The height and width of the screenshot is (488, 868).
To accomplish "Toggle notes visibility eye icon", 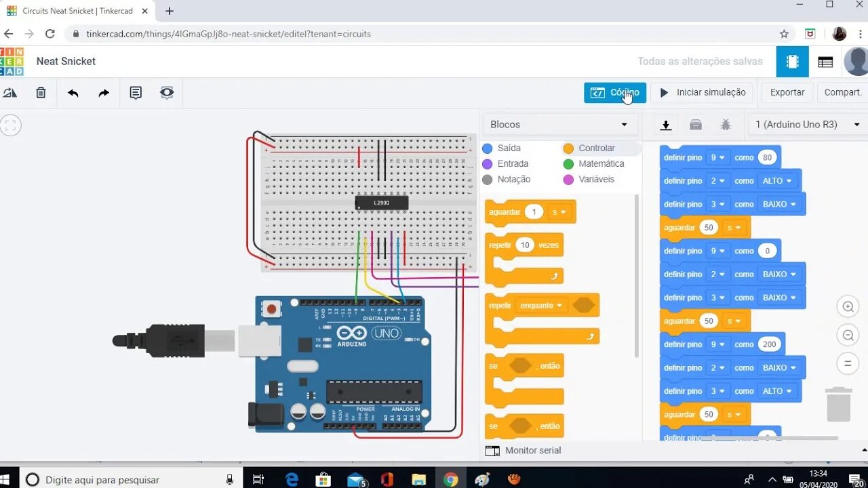I will [x=167, y=93].
